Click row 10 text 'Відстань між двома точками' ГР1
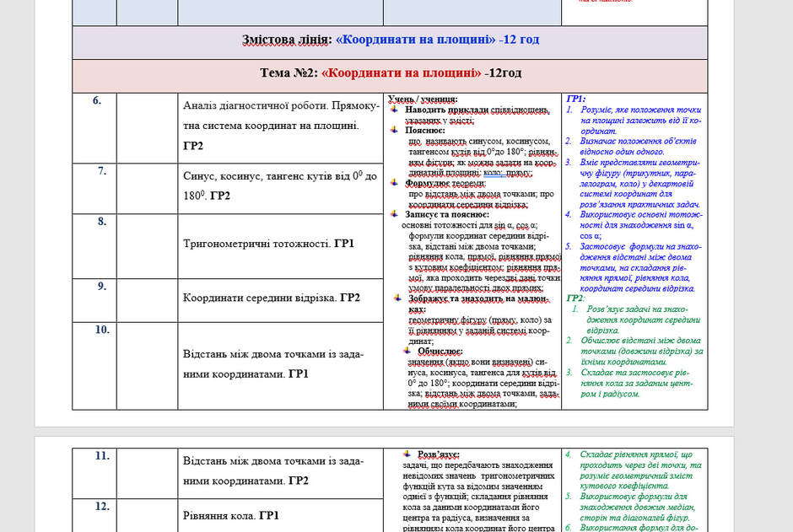 point(273,364)
